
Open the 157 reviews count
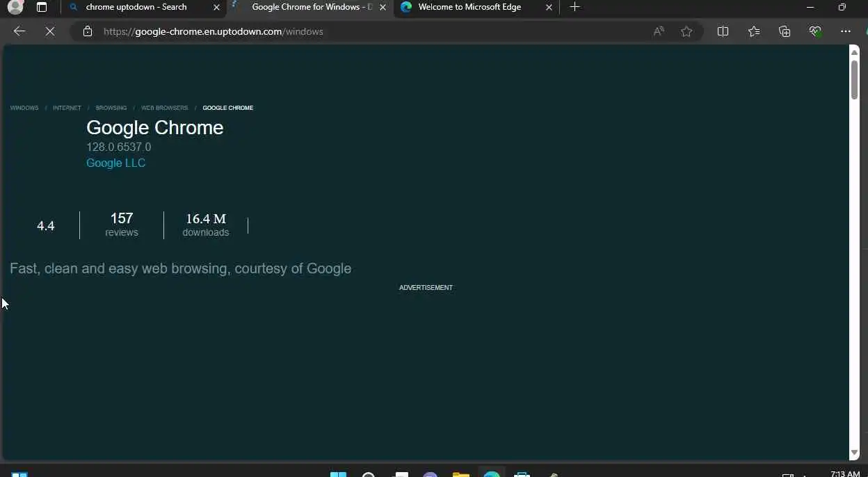(122, 225)
